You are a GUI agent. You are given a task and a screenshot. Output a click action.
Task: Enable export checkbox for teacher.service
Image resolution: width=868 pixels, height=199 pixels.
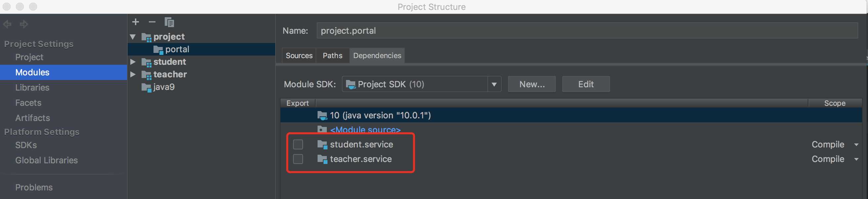tap(298, 159)
